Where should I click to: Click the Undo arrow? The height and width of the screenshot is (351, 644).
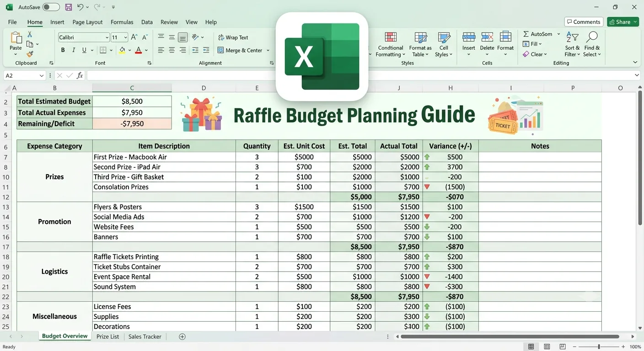point(80,7)
